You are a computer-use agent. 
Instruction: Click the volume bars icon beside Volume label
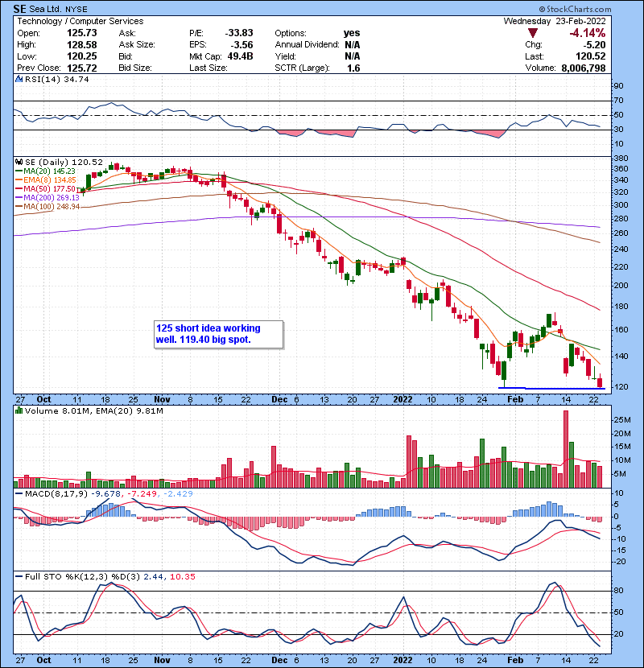[19, 410]
